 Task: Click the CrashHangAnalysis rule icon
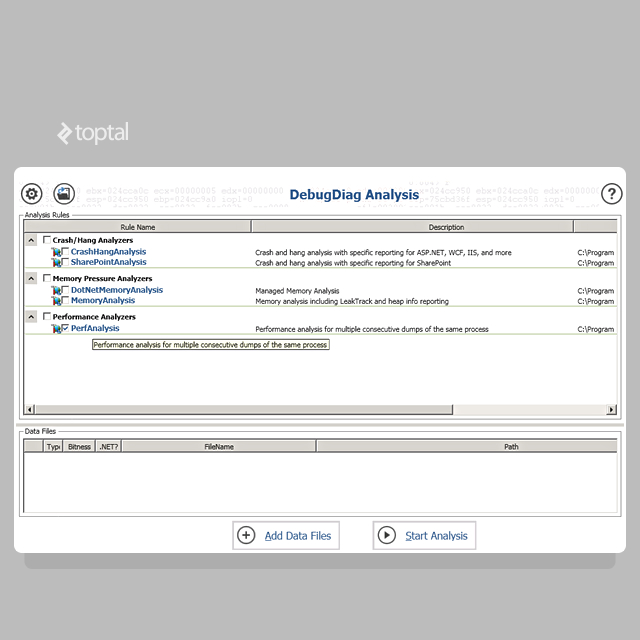pos(56,252)
